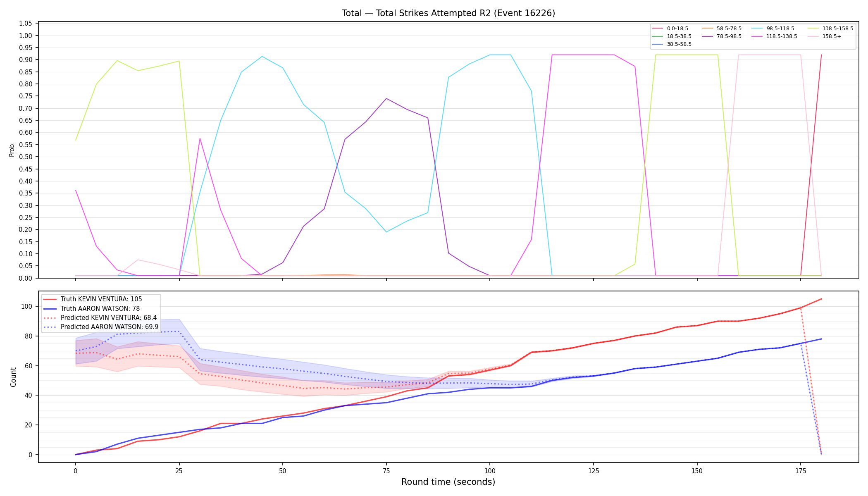Select the '98.5-118.5' legend label
The image size is (868, 496).
pos(780,29)
